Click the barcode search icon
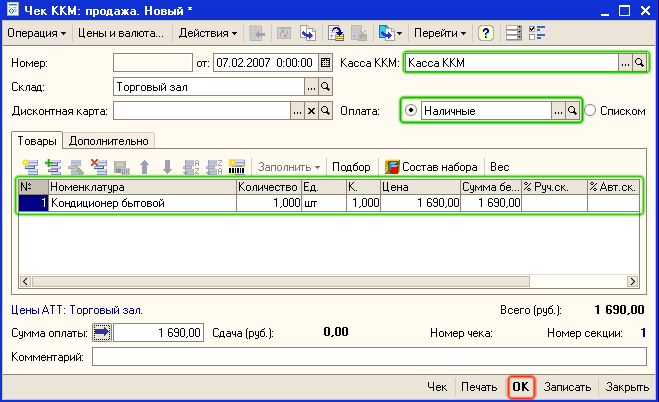 point(237,167)
